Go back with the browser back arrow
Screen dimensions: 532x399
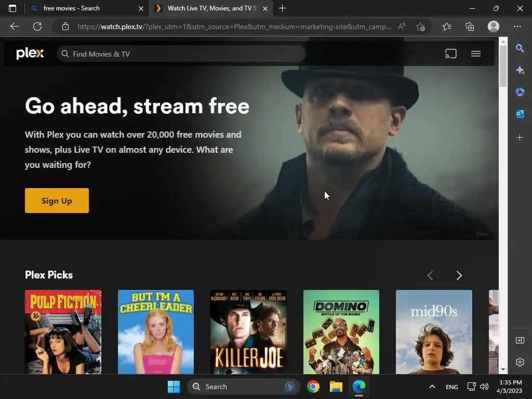tap(14, 26)
